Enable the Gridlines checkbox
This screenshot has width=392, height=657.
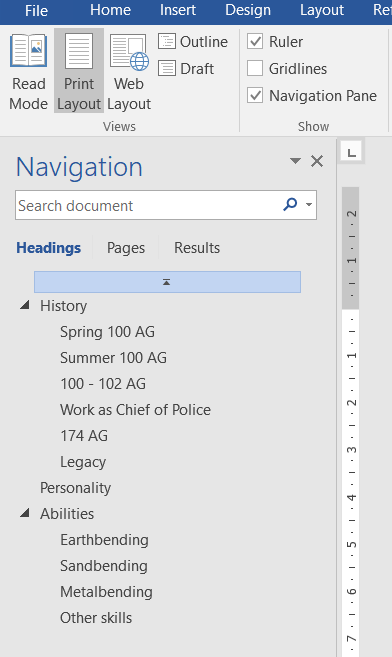coord(255,68)
